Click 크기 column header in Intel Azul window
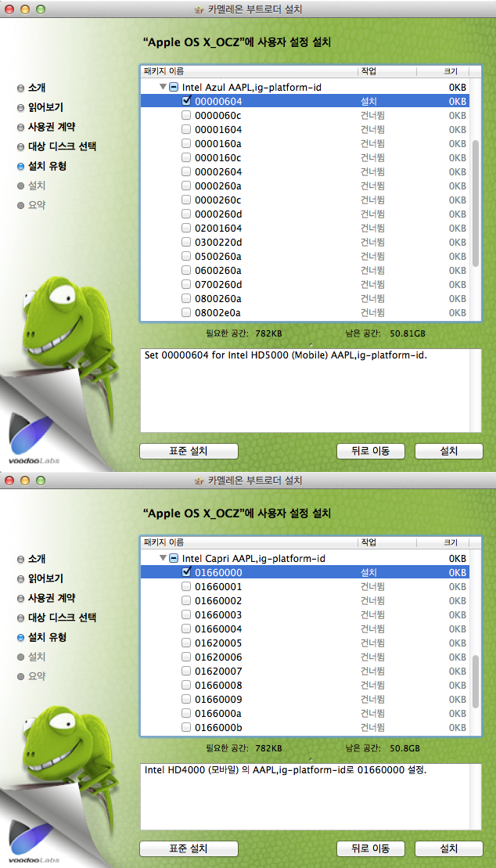This screenshot has width=496, height=868. [x=442, y=71]
